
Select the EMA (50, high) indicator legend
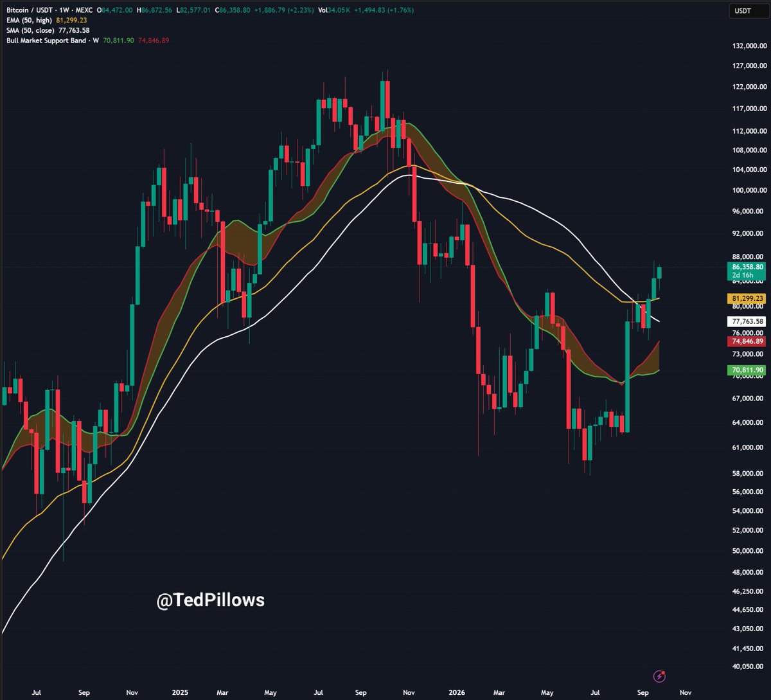point(28,20)
